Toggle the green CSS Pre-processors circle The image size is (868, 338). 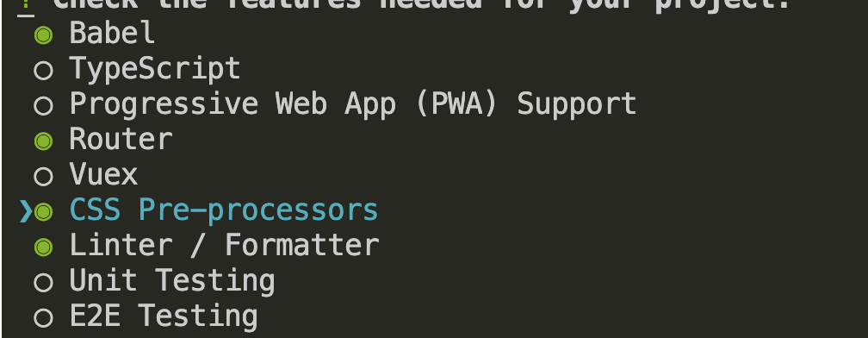(x=43, y=211)
